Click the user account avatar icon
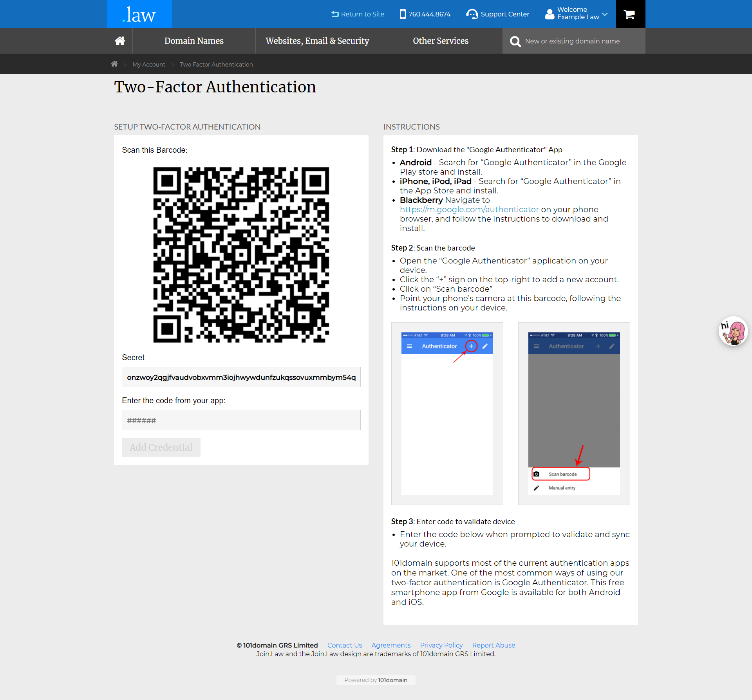 click(550, 14)
